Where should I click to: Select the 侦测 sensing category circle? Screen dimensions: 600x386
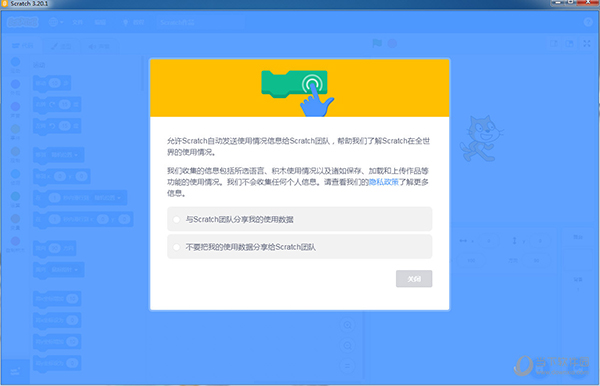pyautogui.click(x=15, y=174)
